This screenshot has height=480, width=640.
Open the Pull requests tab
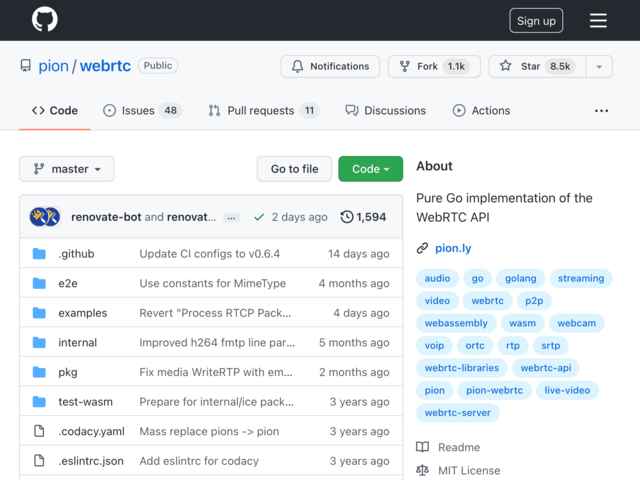(264, 111)
